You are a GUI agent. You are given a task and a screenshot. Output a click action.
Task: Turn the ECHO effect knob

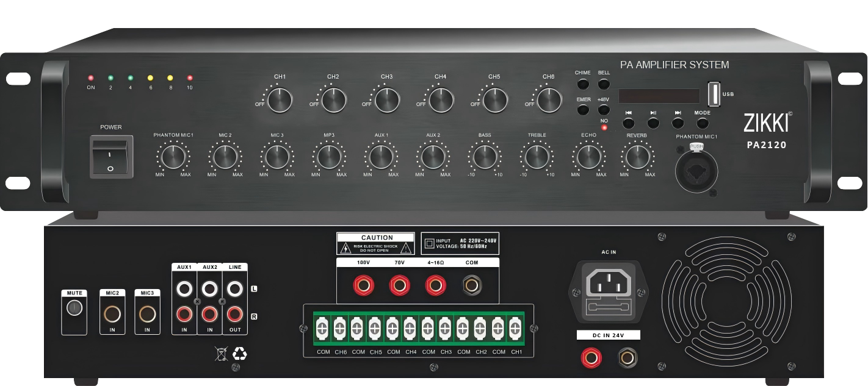click(x=588, y=157)
